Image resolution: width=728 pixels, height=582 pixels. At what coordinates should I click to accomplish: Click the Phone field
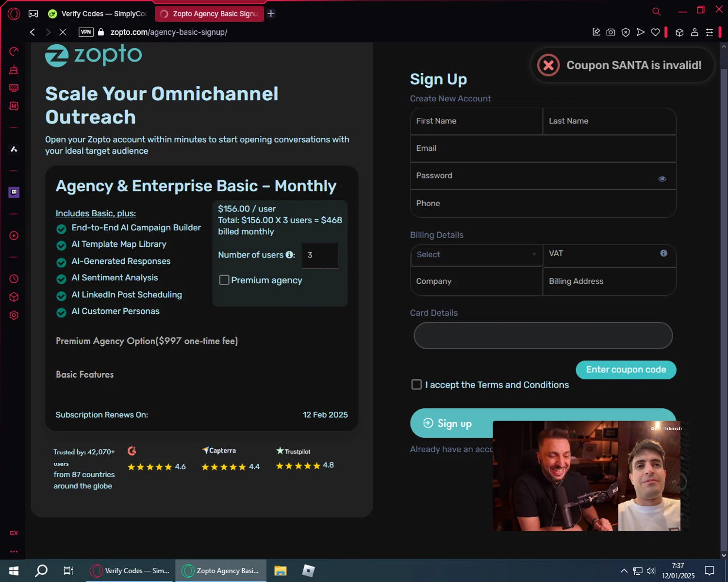543,204
